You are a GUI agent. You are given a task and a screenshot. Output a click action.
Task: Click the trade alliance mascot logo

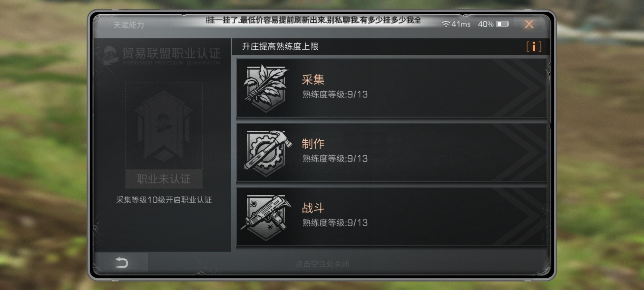(x=110, y=56)
